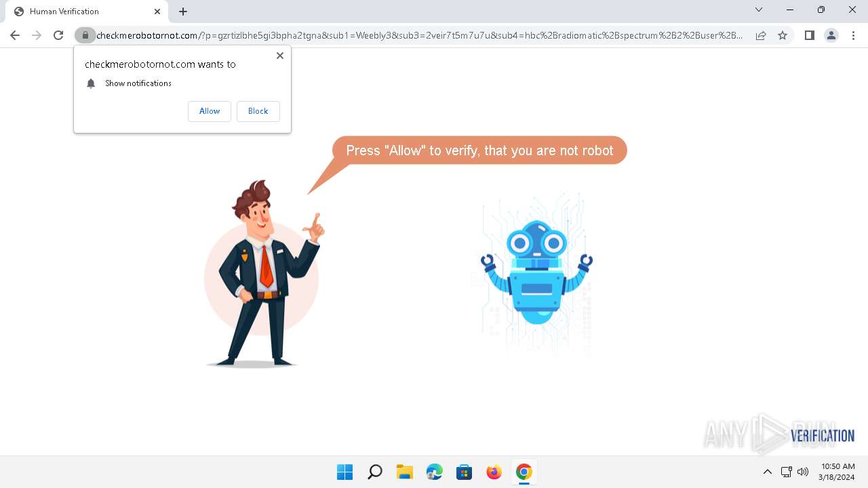Viewport: 868px width, 488px height.
Task: Switch to Chrome in the taskbar
Action: pyautogui.click(x=524, y=472)
